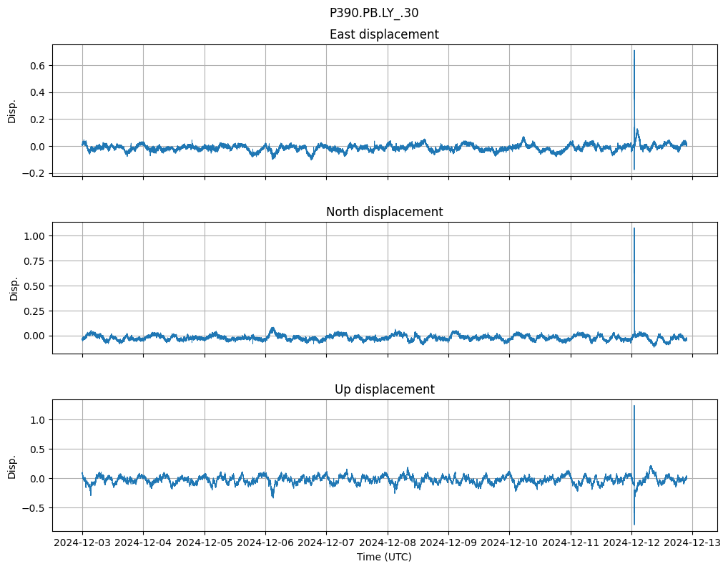Click the spike peak in North displacement plot
This screenshot has height=569, width=728.
point(634,229)
